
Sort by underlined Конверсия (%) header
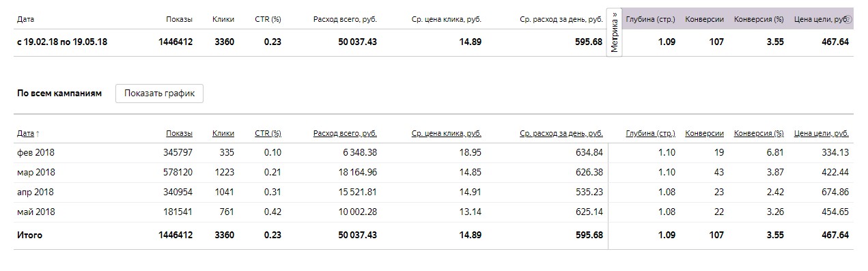(x=759, y=134)
